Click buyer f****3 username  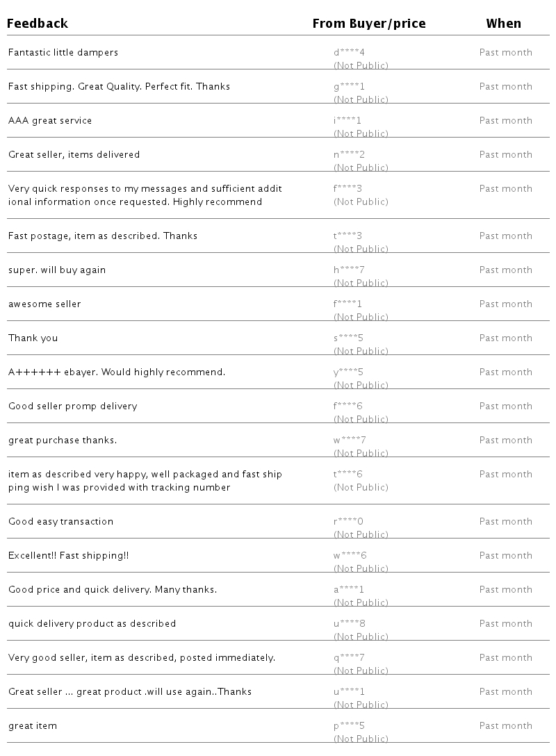pos(347,189)
